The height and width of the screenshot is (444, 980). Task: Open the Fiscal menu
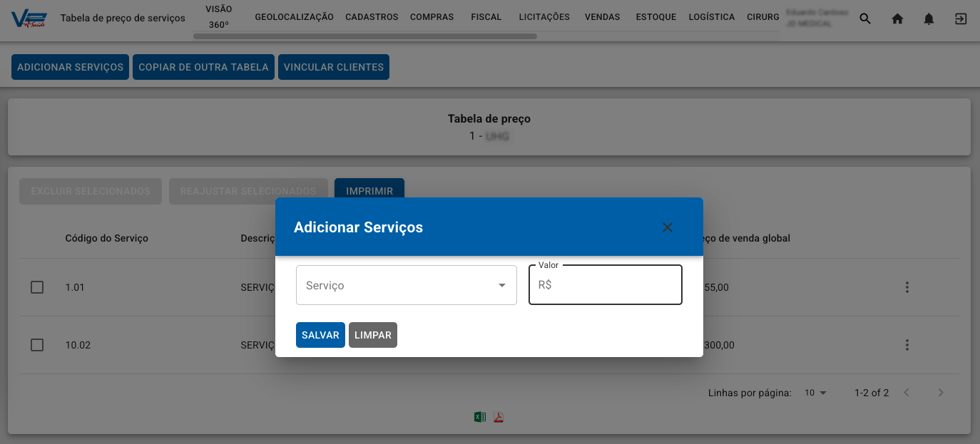coord(486,17)
